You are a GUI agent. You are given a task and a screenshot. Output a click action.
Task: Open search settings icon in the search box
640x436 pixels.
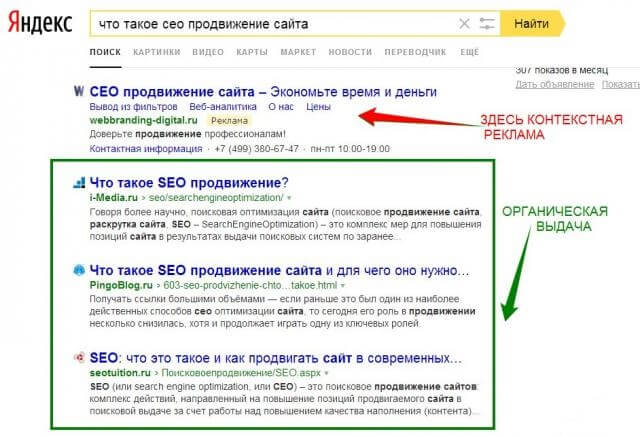(x=487, y=23)
